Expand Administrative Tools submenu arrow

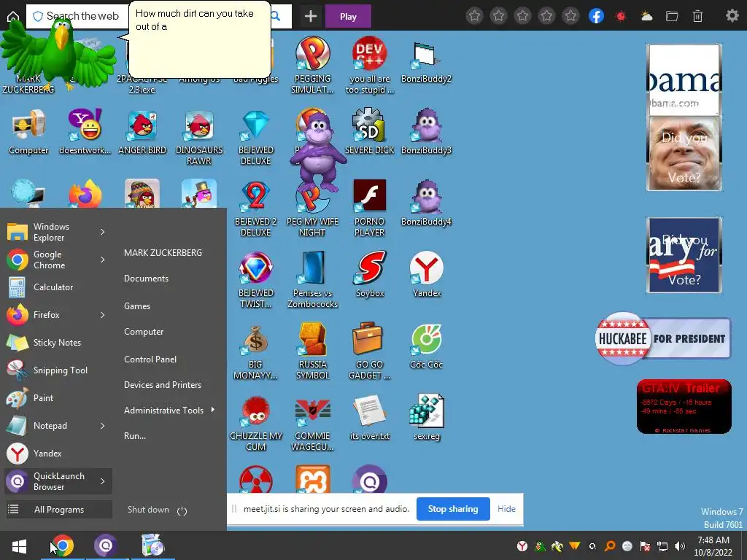213,410
